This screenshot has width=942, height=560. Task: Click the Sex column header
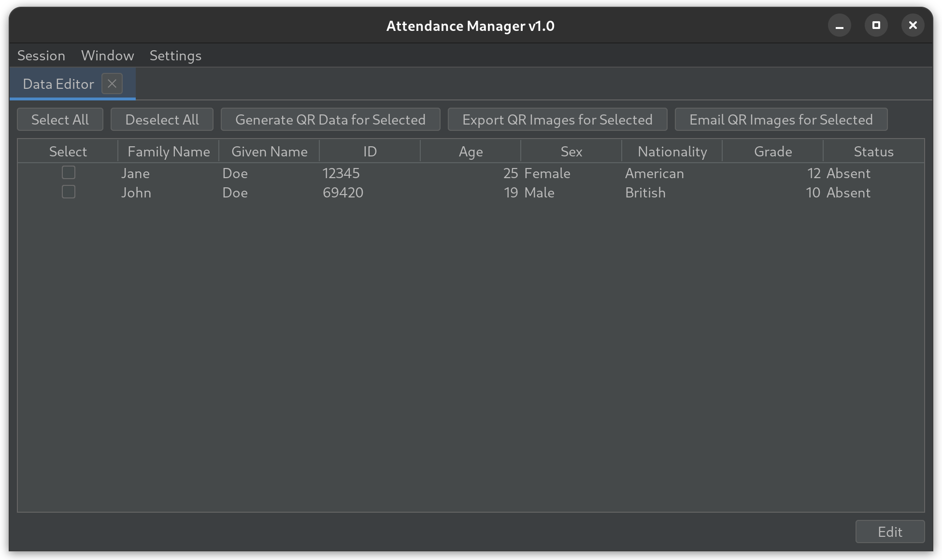coord(571,152)
